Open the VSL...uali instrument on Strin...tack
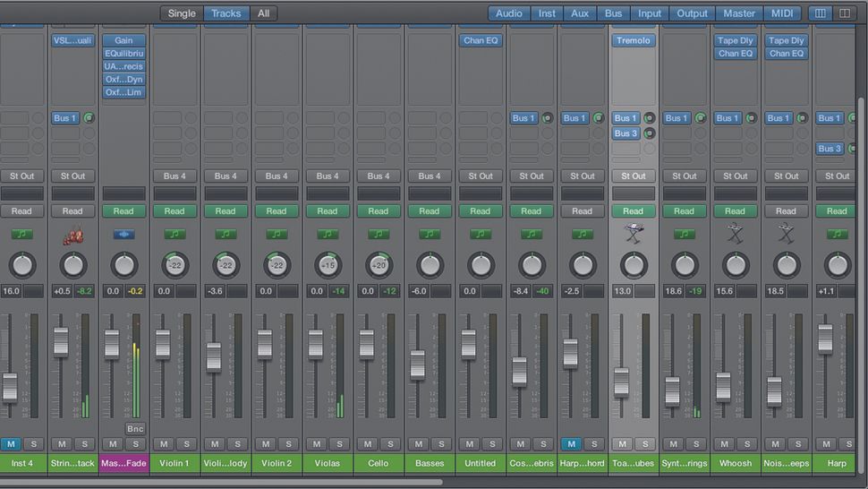This screenshot has height=489, width=868. [x=73, y=40]
